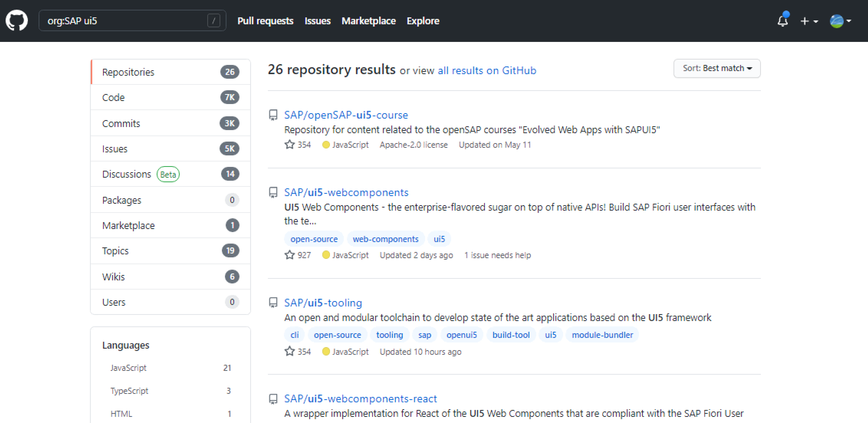
Task: Click the repo icon beside SAP/ui5-webcomponents-react
Action: [273, 399]
